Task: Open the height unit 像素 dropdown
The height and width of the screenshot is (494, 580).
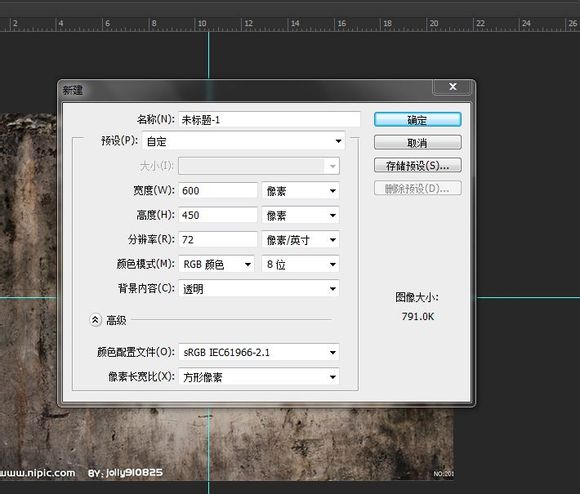Action: 300,215
